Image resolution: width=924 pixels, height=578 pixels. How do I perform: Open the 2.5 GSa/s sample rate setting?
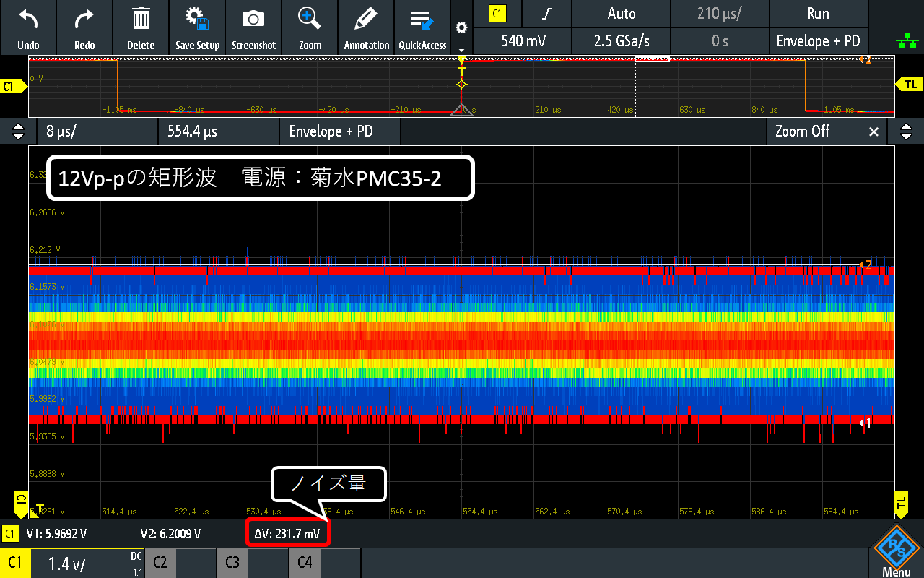tap(621, 41)
